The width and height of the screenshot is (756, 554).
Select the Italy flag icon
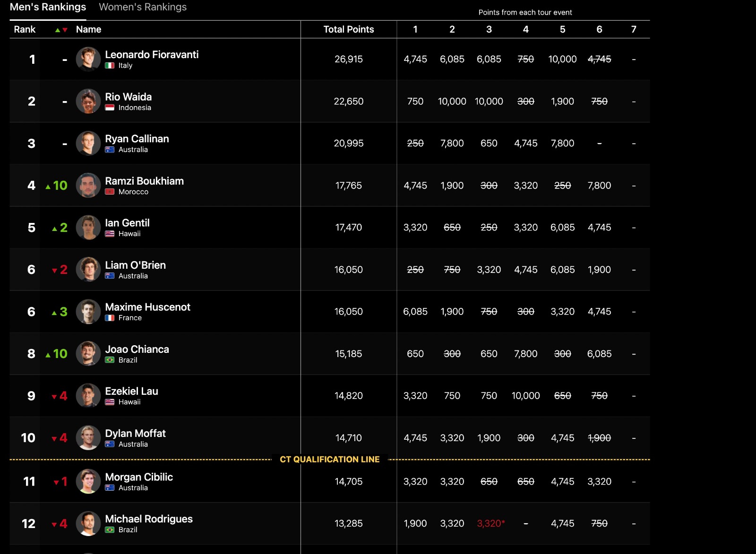pos(110,66)
